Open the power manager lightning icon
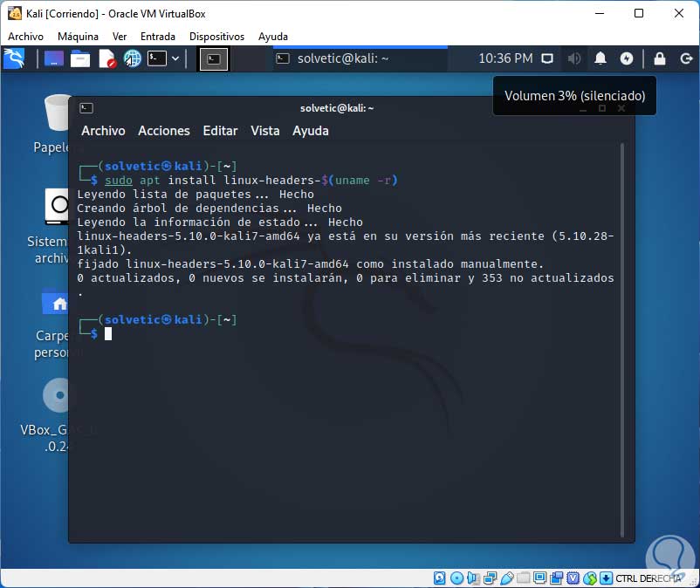Screen dimensions: 700x588 click(627, 58)
